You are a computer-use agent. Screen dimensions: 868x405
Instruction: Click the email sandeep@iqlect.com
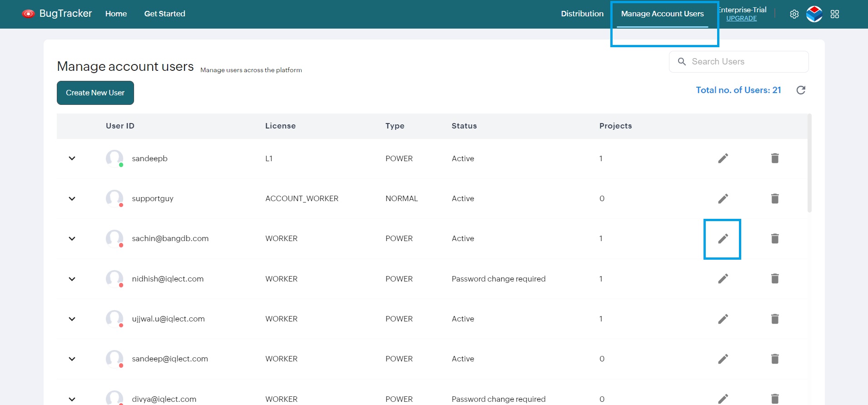pos(170,359)
